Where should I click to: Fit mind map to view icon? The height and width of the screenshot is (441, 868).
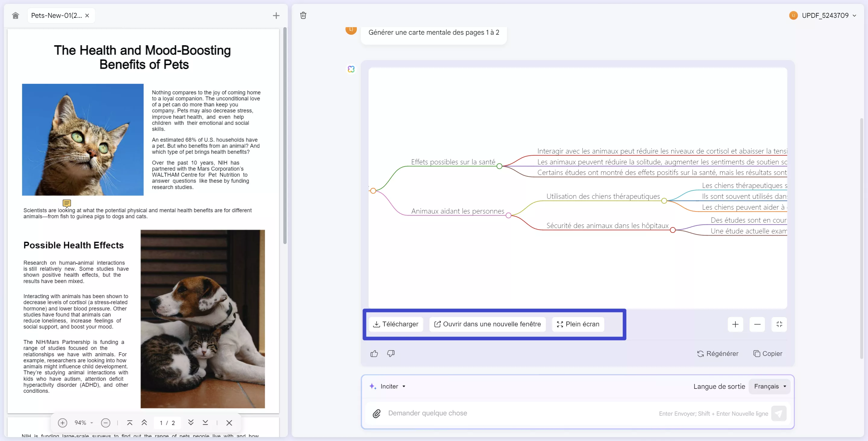click(779, 324)
